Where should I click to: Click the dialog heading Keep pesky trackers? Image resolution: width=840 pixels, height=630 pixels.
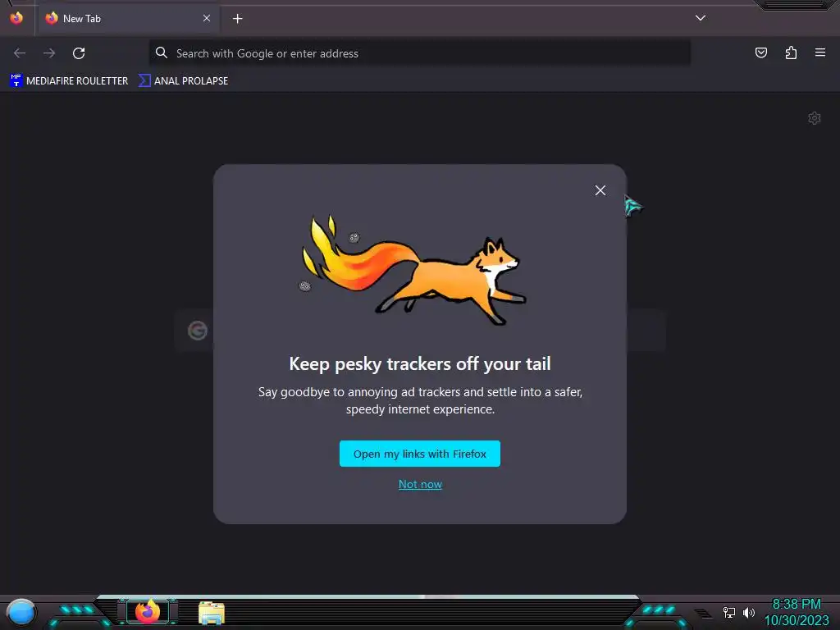coord(419,363)
